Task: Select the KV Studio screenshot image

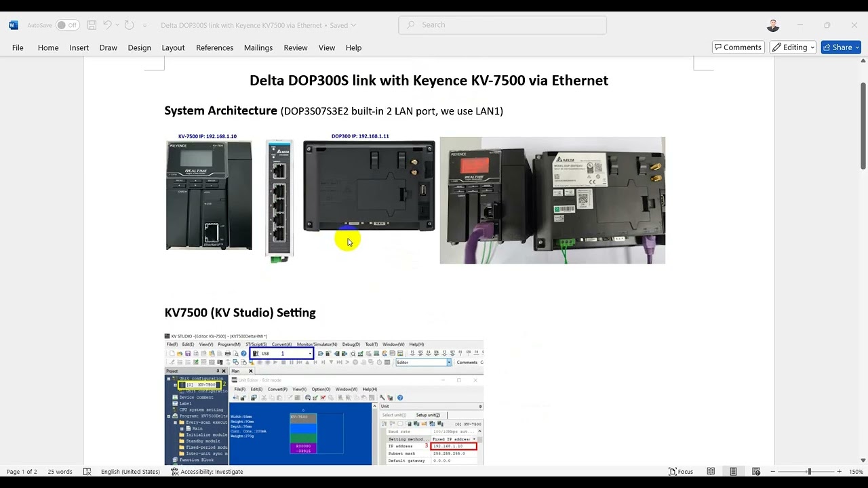Action: click(x=324, y=399)
